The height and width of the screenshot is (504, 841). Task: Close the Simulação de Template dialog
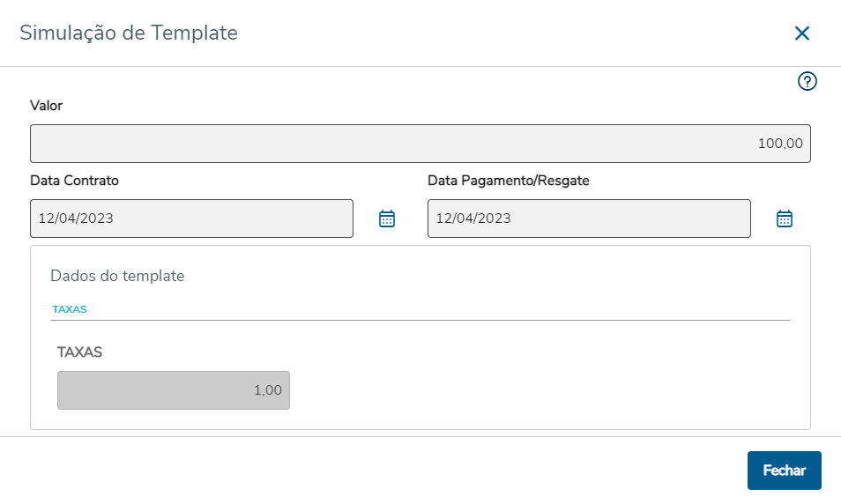tap(801, 33)
